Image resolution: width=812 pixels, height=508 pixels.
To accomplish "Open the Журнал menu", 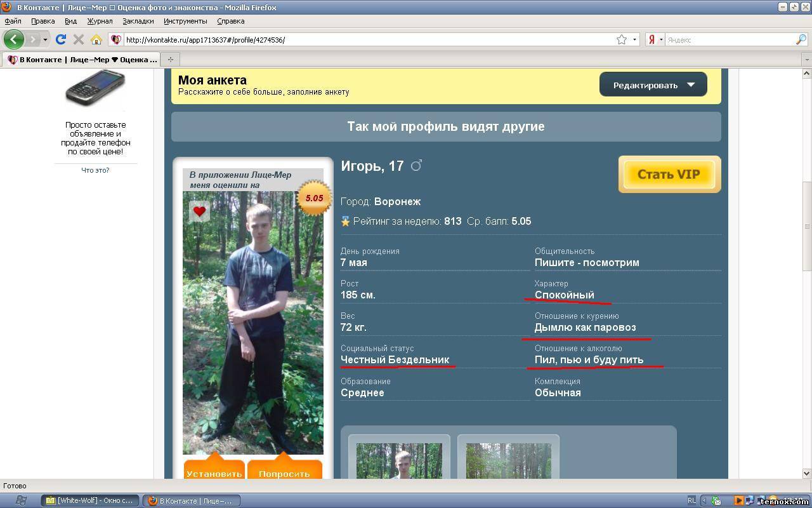I will pos(100,21).
